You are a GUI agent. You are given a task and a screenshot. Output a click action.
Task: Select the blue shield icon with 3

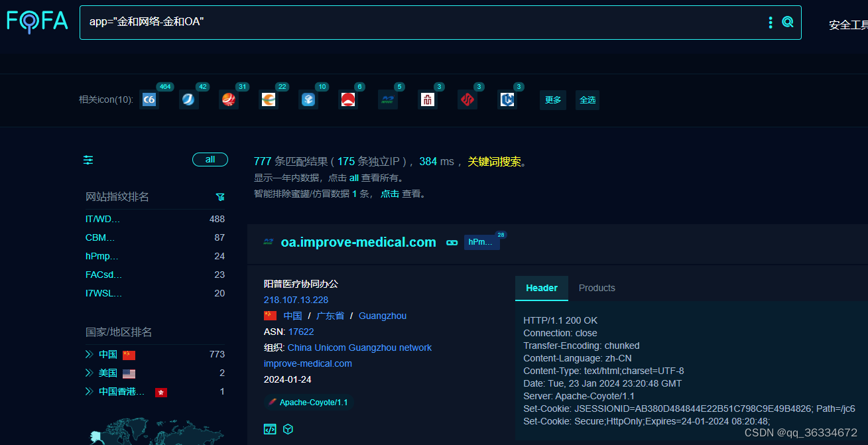coord(507,100)
